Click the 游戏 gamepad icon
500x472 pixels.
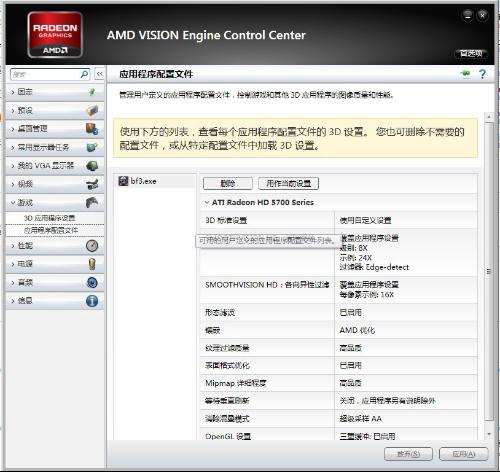tap(92, 202)
